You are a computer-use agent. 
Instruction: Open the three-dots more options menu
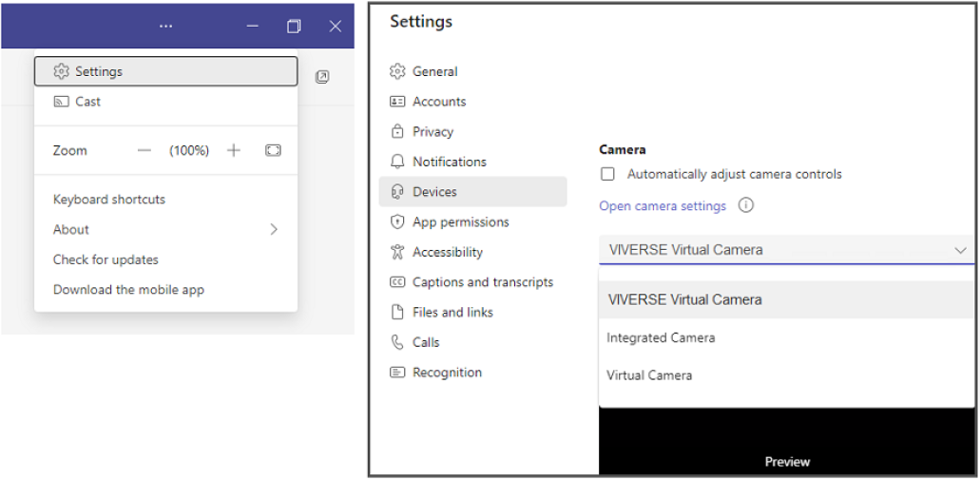click(165, 26)
